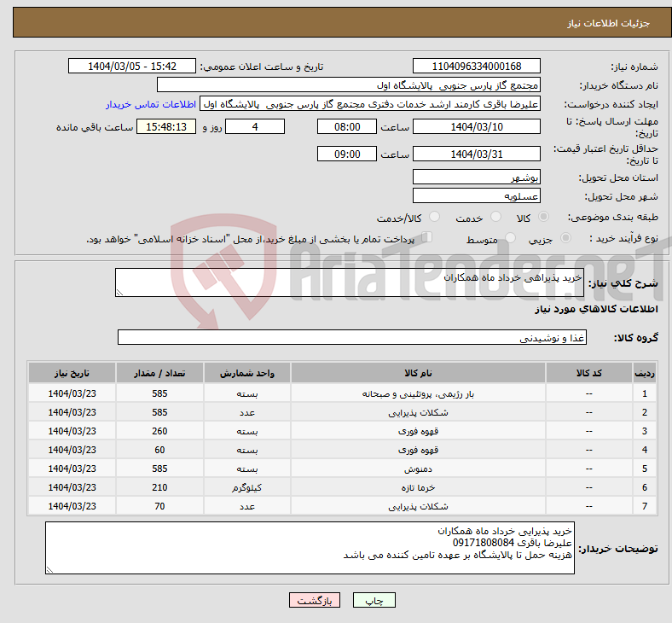Select the متوسط purchase type radio

pyautogui.click(x=510, y=238)
